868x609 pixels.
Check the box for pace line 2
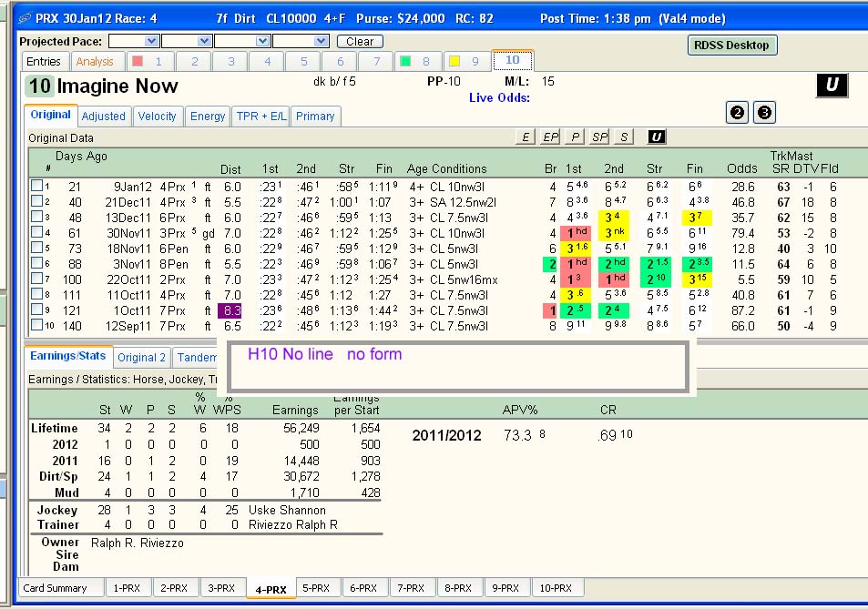(x=37, y=201)
